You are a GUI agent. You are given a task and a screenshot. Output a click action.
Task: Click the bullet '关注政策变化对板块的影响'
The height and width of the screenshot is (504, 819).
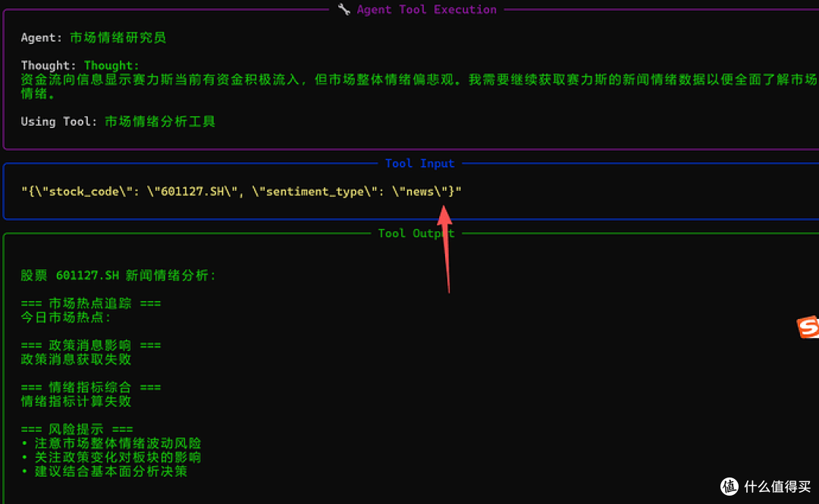[118, 458]
